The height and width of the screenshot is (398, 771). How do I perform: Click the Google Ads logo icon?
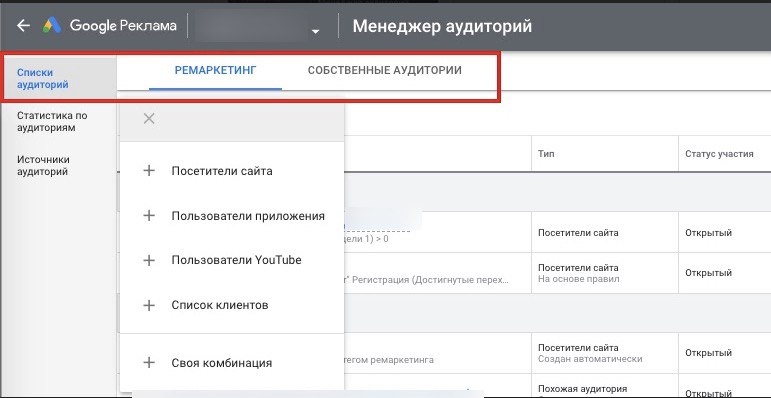[x=52, y=26]
